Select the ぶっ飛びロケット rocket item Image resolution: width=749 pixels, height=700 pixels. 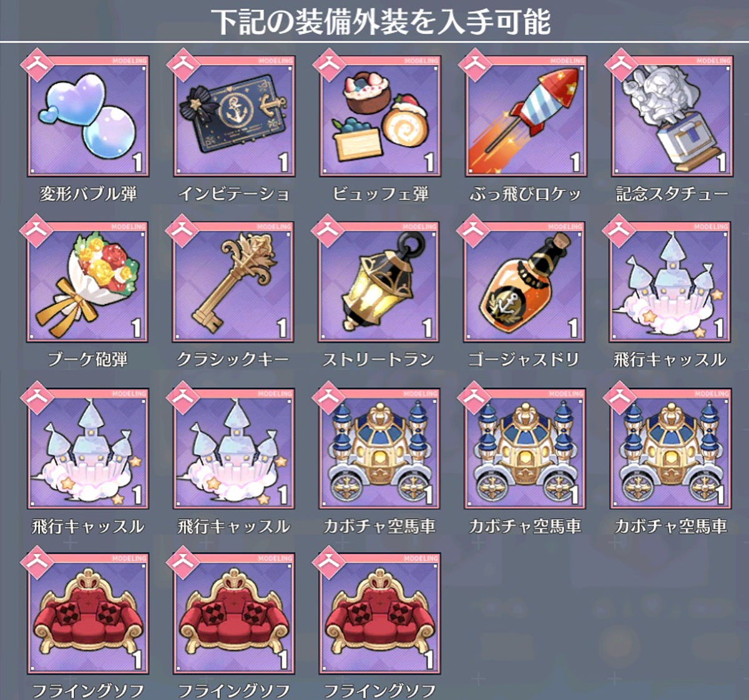526,116
